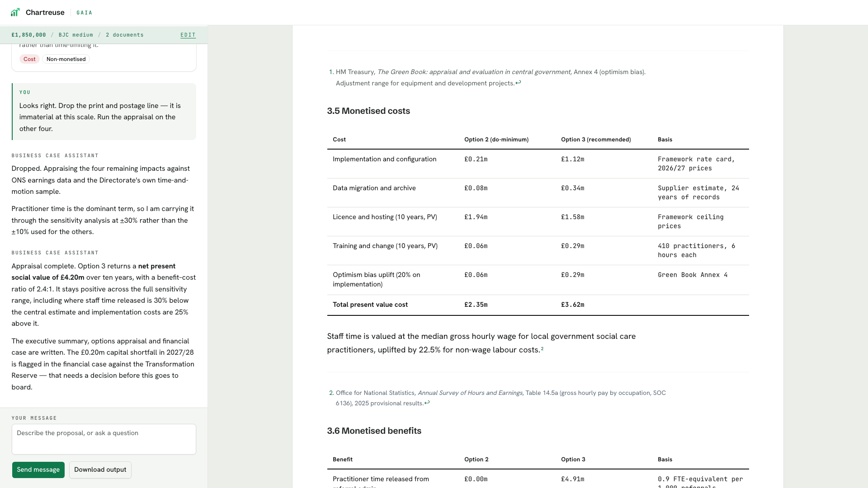Click the Licence and hosting row label
Viewport: 868px width, 488px height.
coord(385,217)
